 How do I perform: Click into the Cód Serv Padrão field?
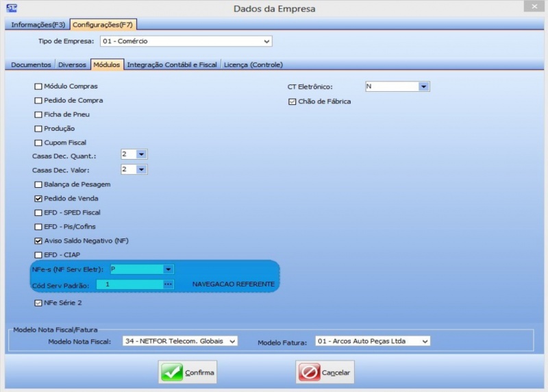coord(129,284)
